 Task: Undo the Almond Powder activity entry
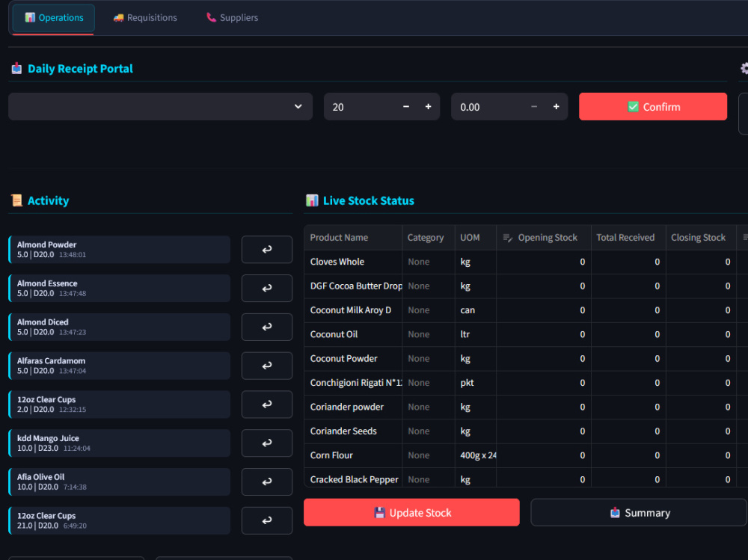tap(267, 249)
